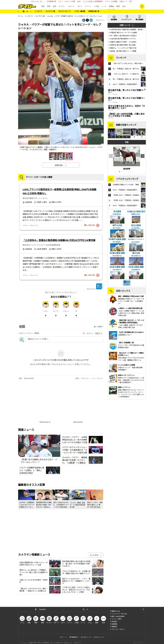Click footer 社会 icon
164x644 pixels.
pos(103,618)
